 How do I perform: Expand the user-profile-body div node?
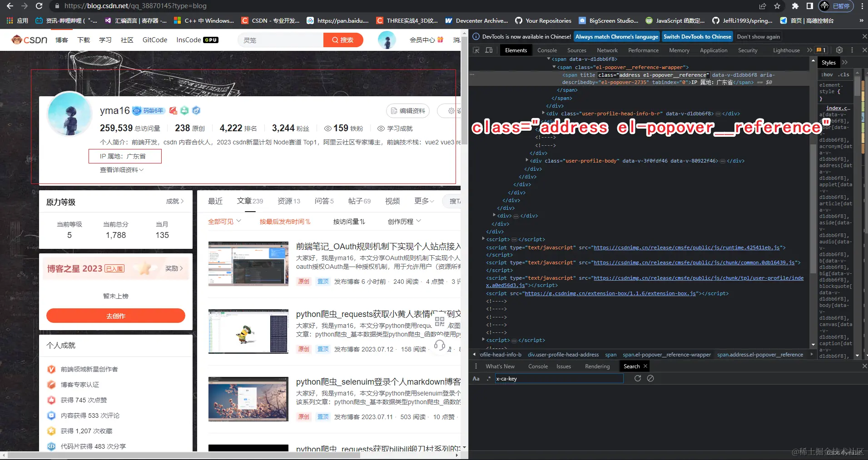527,160
